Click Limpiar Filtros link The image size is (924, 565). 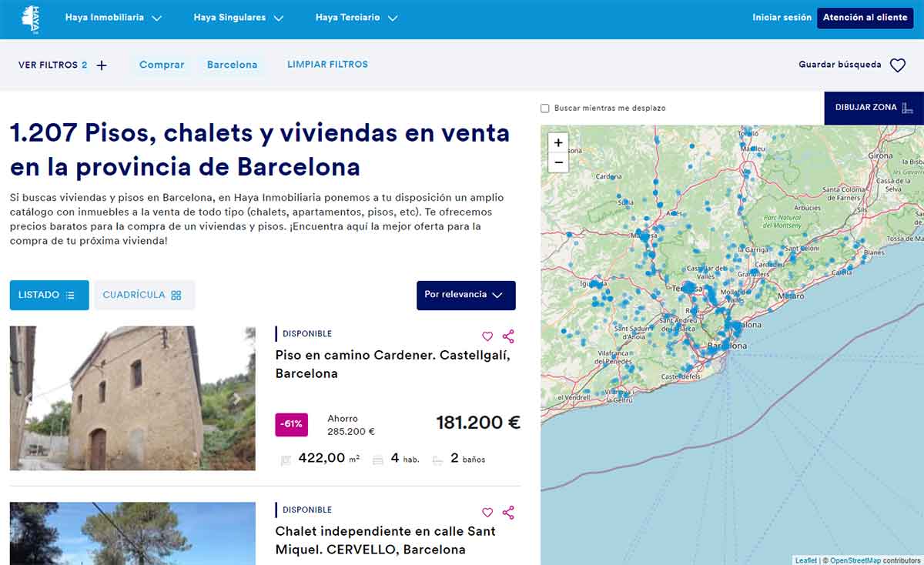[327, 65]
